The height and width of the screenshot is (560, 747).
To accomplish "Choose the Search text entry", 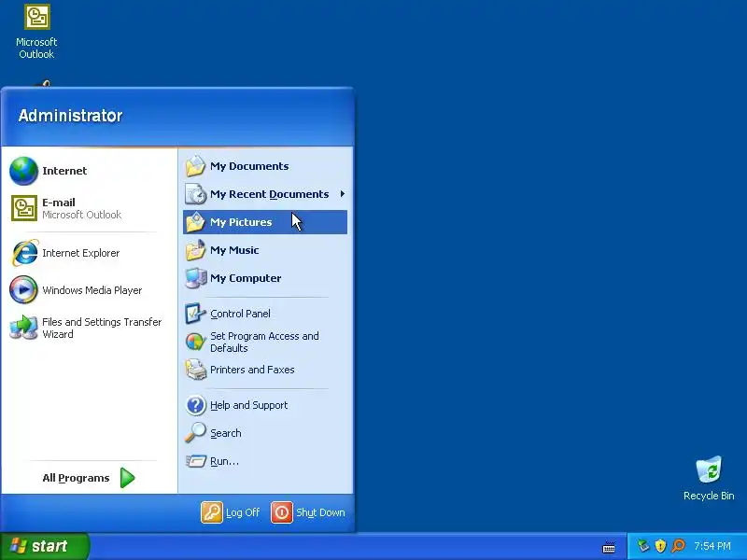I will click(x=225, y=433).
